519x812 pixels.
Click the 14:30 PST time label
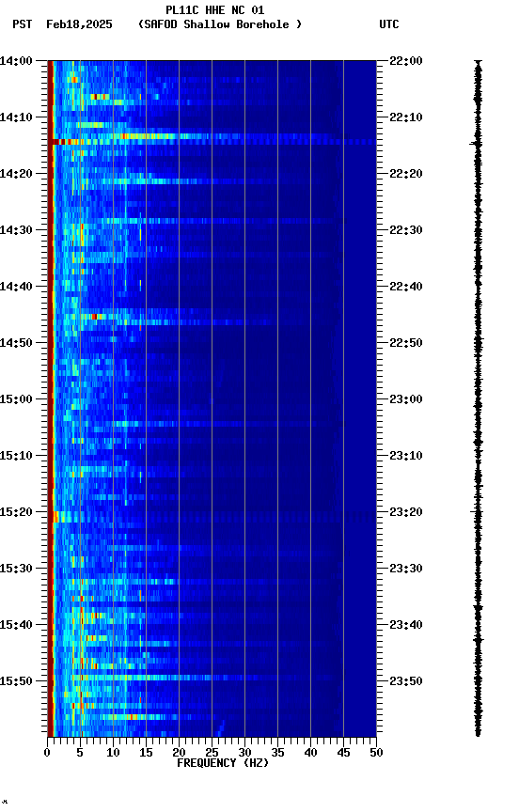point(16,230)
